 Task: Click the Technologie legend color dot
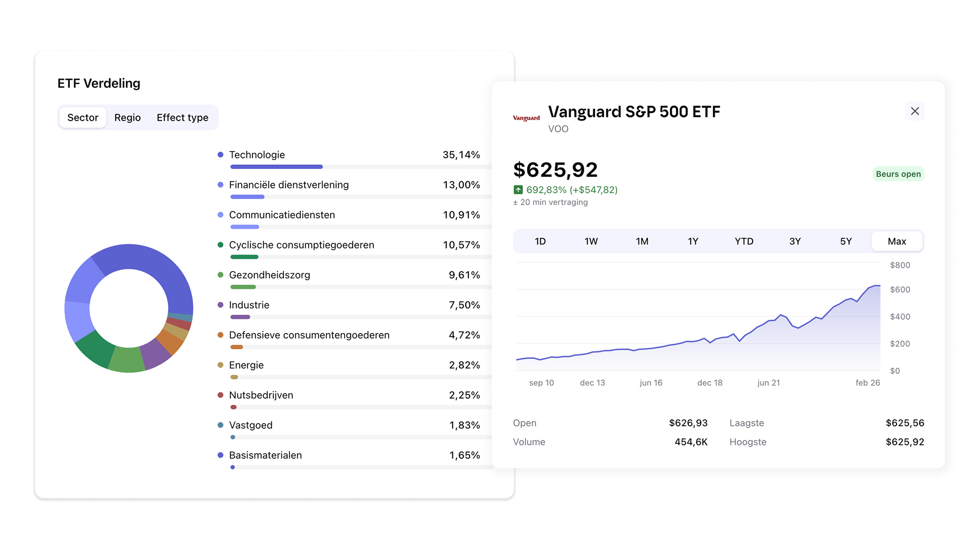coord(220,155)
